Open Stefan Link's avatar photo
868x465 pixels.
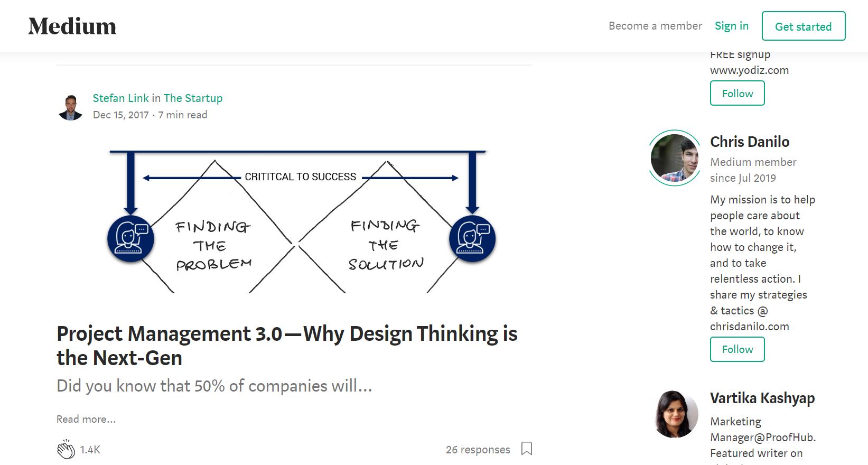(71, 107)
